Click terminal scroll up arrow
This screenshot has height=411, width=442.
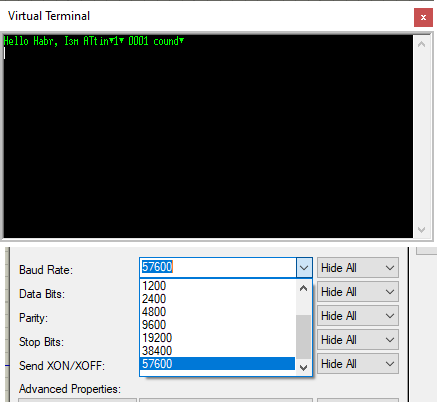point(421,44)
